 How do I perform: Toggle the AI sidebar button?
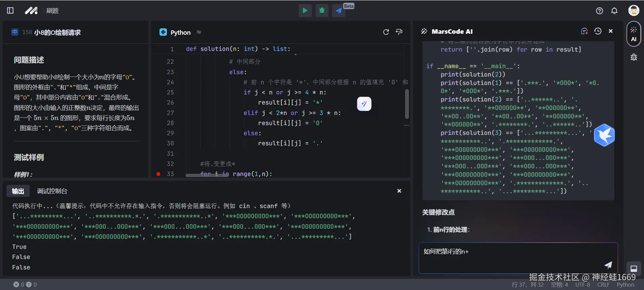coord(634,34)
